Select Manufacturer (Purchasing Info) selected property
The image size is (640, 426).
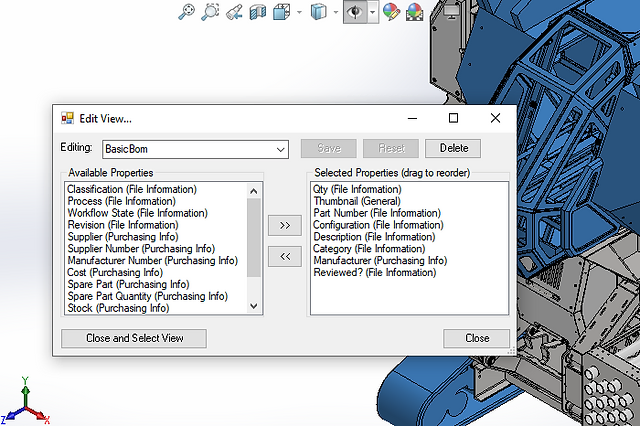point(380,260)
